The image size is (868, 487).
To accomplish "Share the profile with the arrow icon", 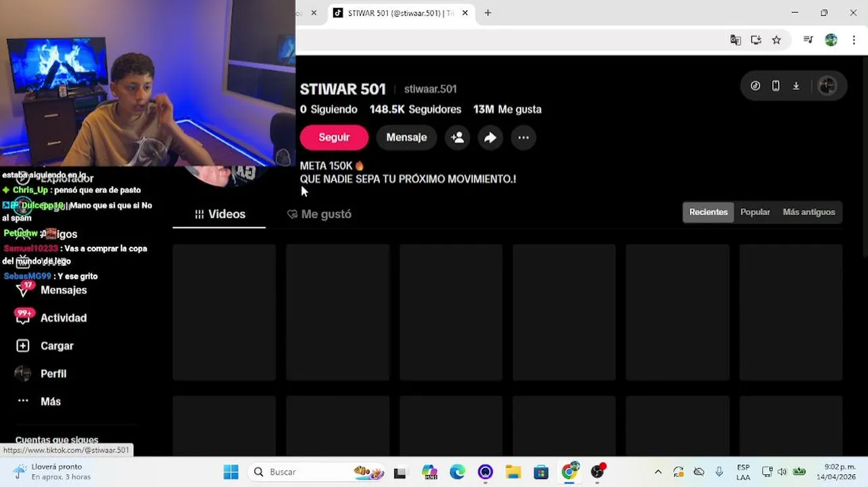I will [x=490, y=137].
